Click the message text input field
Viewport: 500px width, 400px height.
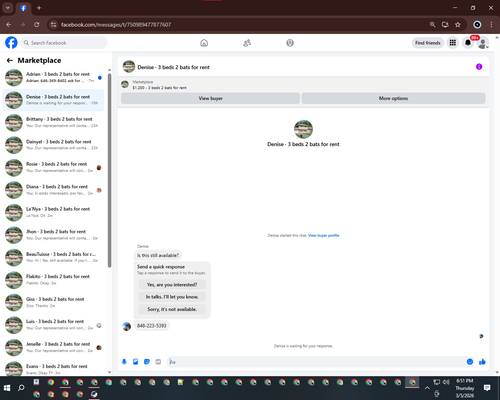(x=317, y=362)
